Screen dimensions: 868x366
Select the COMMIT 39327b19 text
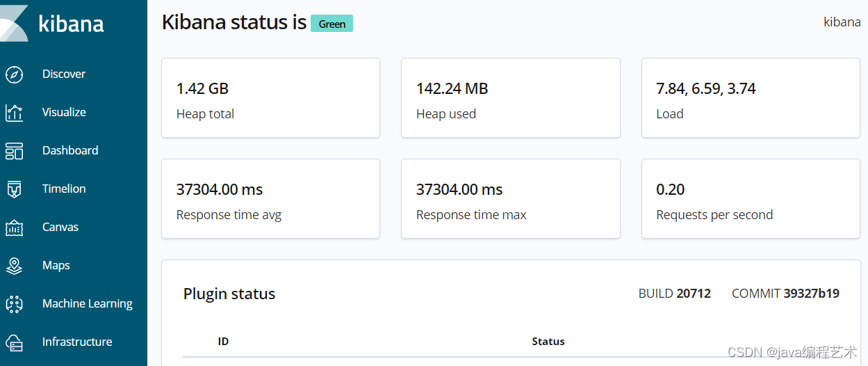coord(785,294)
